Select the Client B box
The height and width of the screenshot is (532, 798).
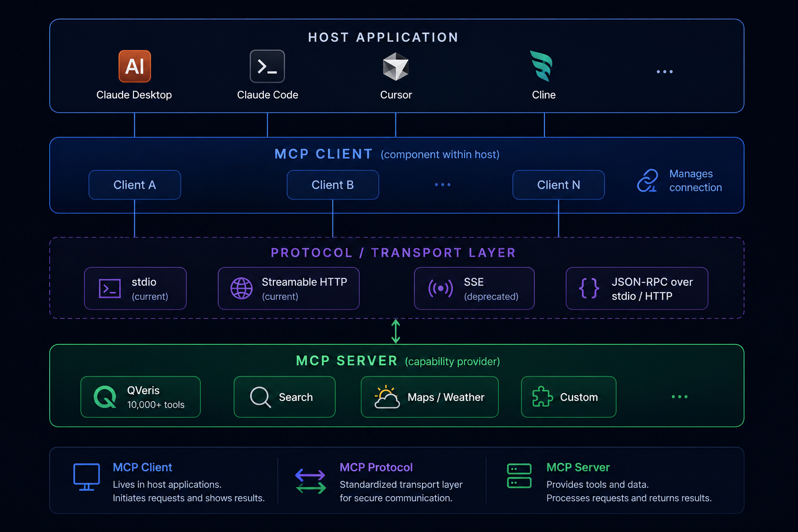pyautogui.click(x=332, y=185)
